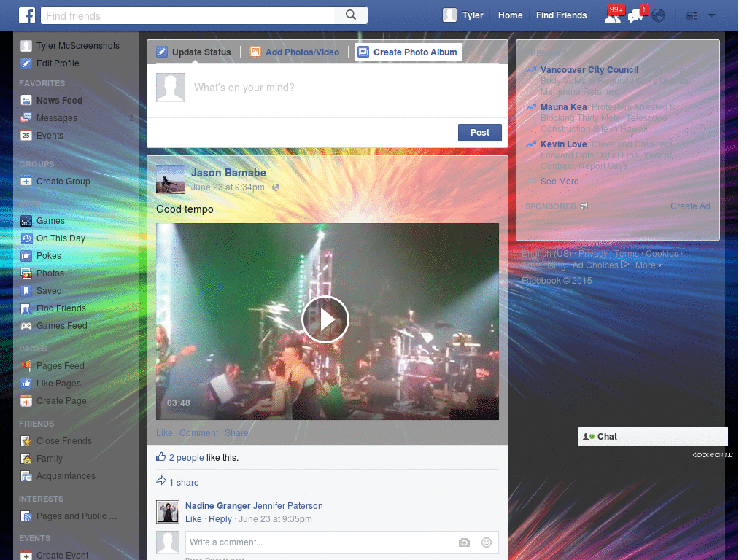Select the Update Status tab

(194, 52)
